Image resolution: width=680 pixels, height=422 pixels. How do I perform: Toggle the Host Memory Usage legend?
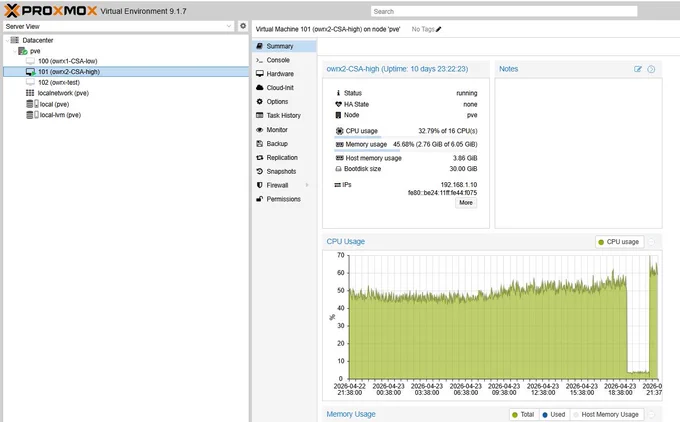point(606,414)
